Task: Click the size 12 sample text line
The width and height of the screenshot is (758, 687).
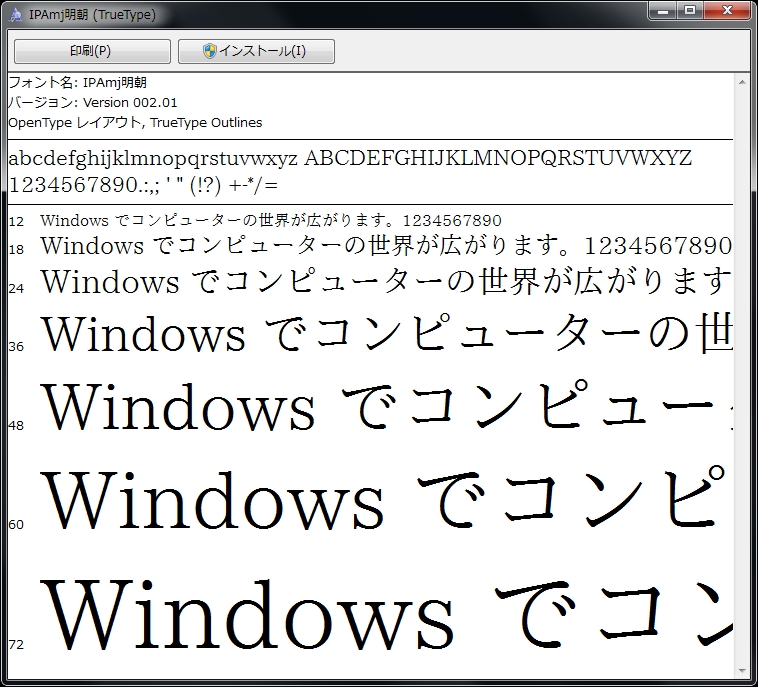Action: coord(271,220)
